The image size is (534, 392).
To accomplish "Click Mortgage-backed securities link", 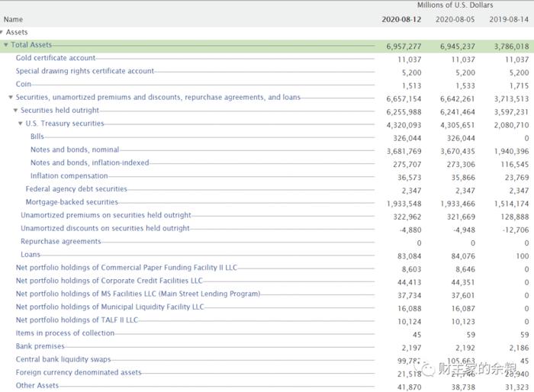I will (x=72, y=202).
